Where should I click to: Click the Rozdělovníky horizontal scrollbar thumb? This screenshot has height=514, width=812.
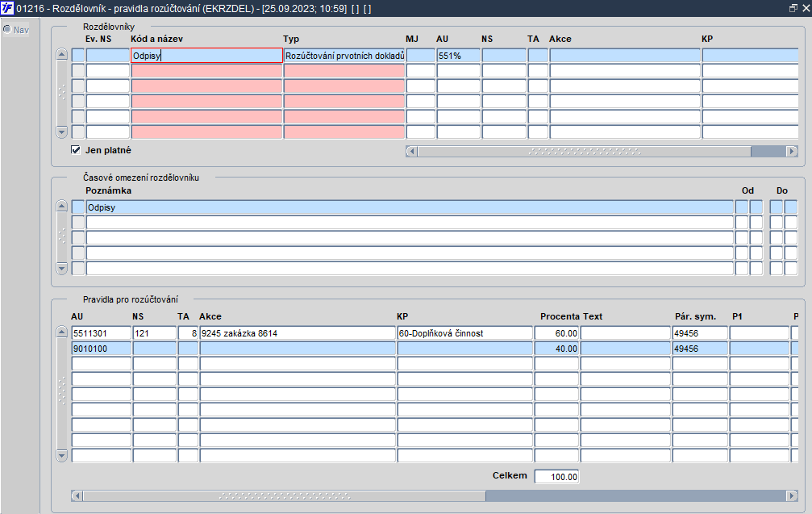click(584, 152)
